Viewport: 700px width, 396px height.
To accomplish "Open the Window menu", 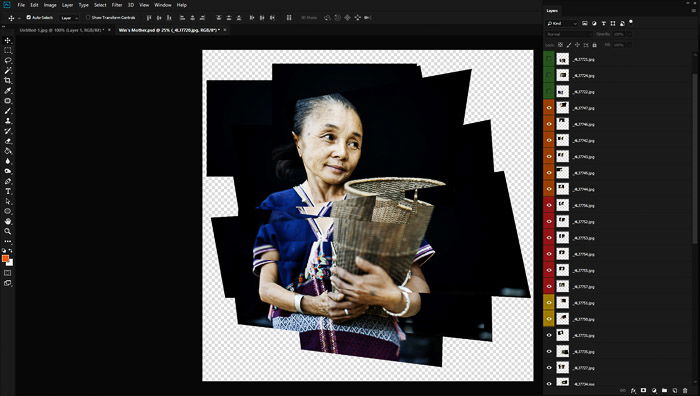I will pyautogui.click(x=162, y=5).
